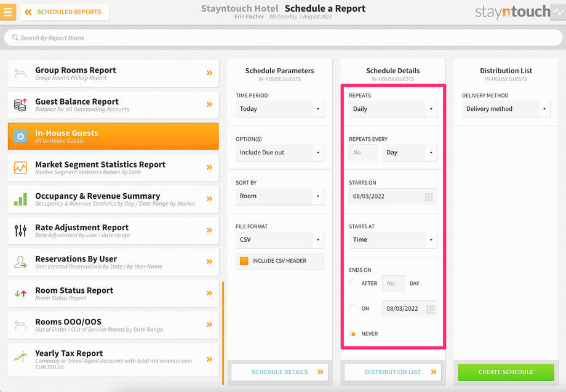The width and height of the screenshot is (566, 392).
Task: Click the Room Status up-down arrows icon
Action: coord(20,294)
